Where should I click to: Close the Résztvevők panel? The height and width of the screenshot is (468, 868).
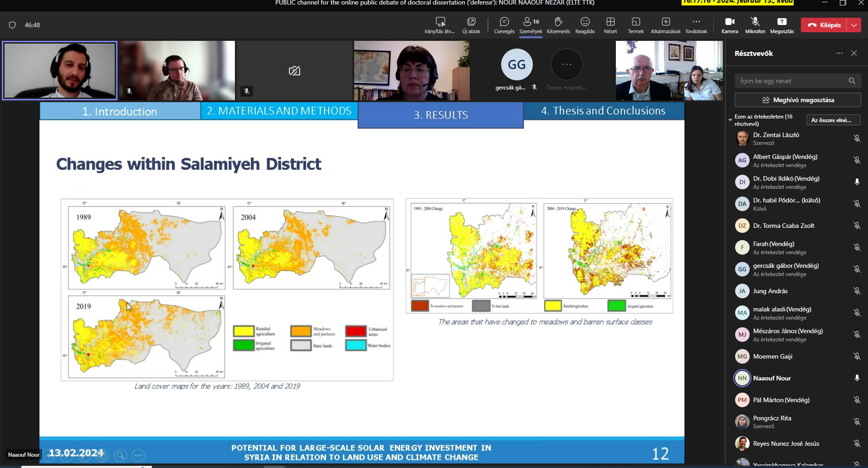point(854,53)
